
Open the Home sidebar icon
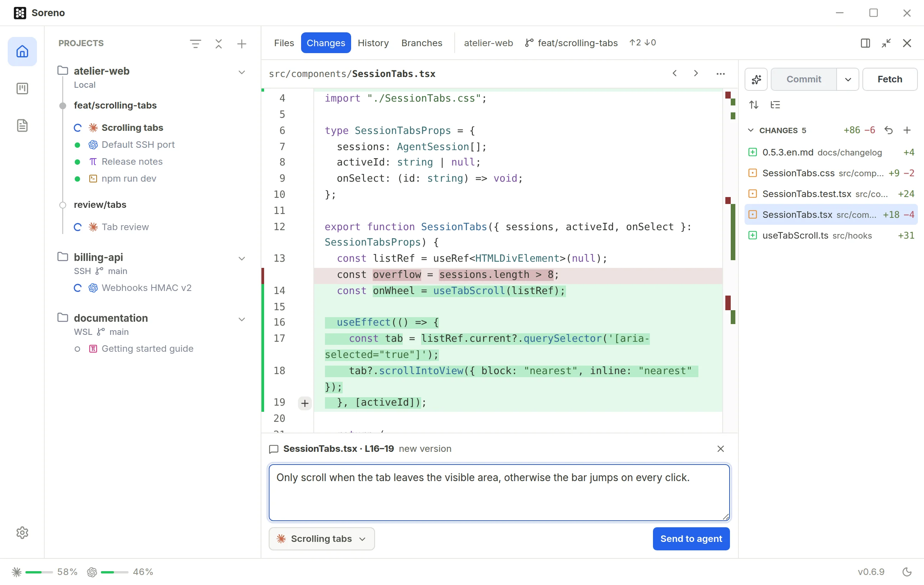tap(22, 52)
